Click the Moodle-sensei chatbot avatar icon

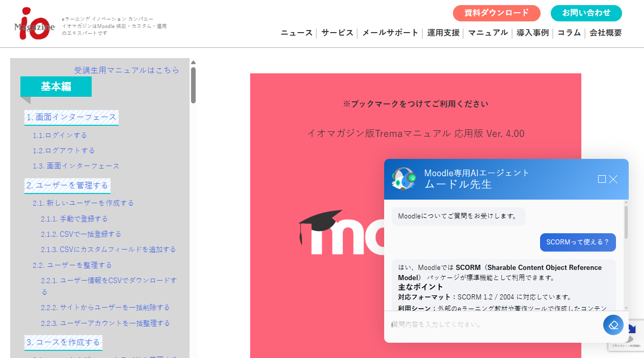[x=404, y=179]
